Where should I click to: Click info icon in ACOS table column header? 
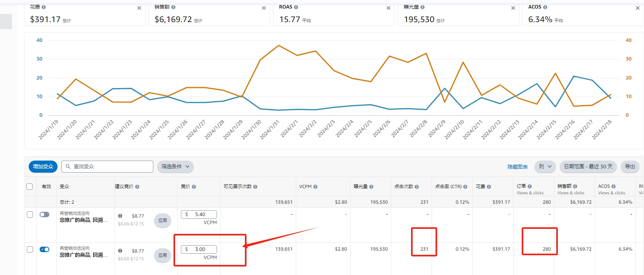(x=614, y=186)
